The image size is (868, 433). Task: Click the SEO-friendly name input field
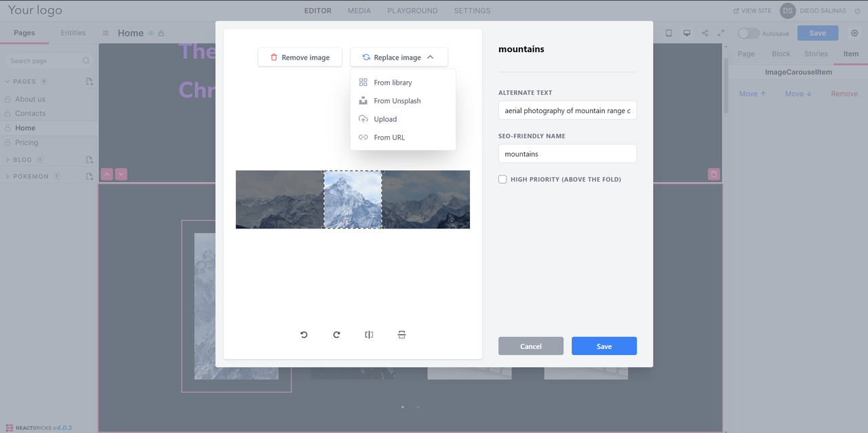pos(567,153)
